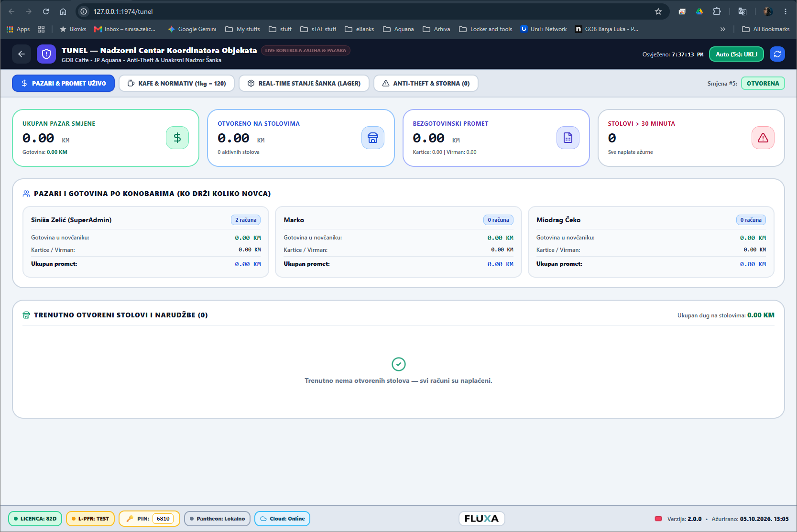Click the document icon in Bezgotovinski promet card
The image size is (797, 532).
click(x=568, y=138)
